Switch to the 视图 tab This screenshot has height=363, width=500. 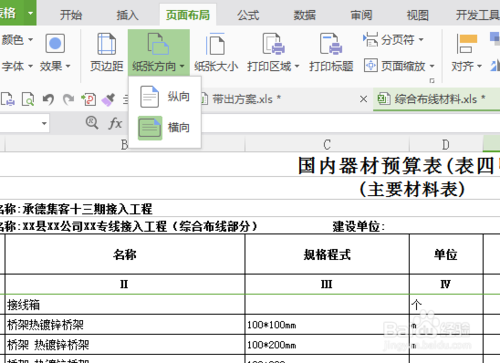[x=418, y=15]
